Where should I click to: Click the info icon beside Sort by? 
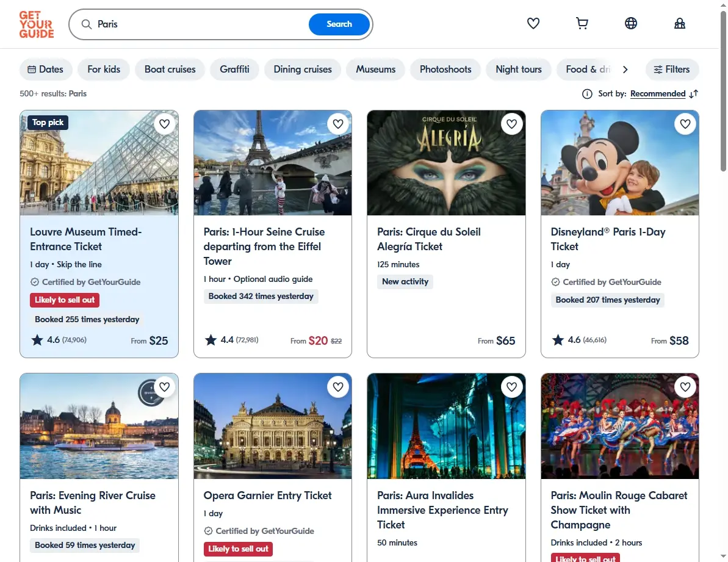pos(587,94)
